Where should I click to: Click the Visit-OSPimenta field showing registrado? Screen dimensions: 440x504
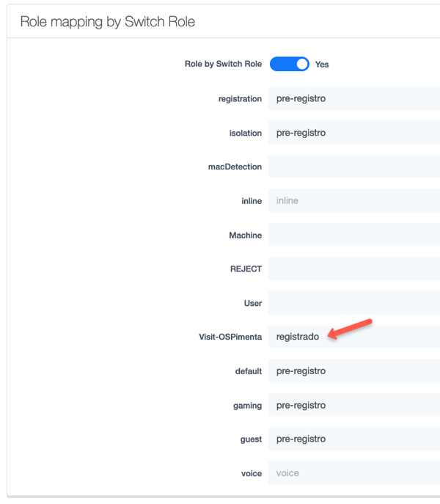pos(353,337)
